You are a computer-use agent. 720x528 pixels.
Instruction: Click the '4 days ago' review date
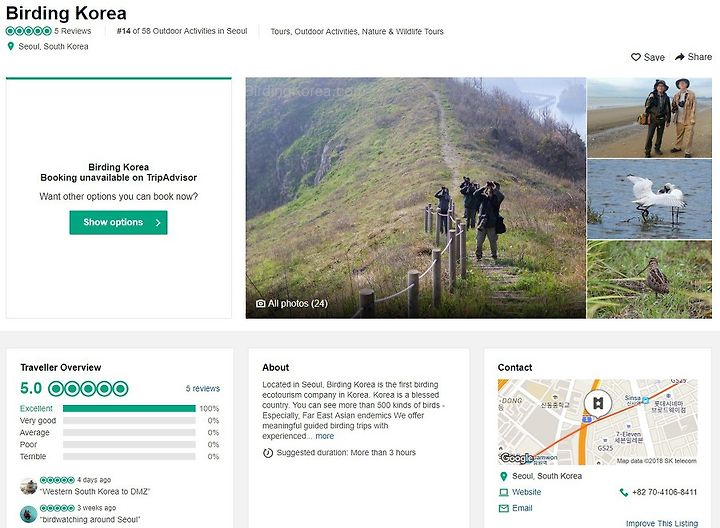pyautogui.click(x=94, y=480)
